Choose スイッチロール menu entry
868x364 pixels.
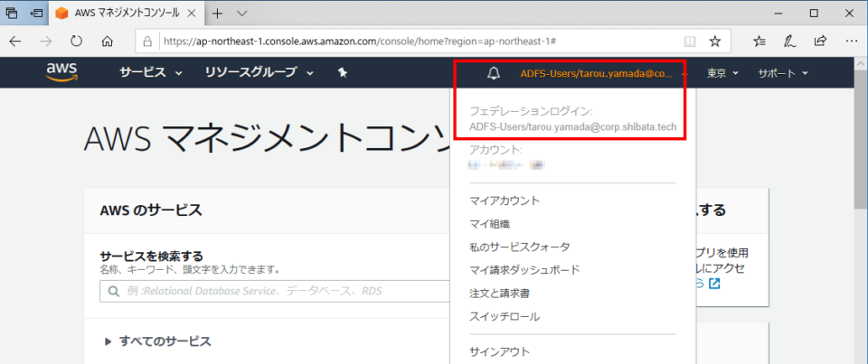(505, 316)
